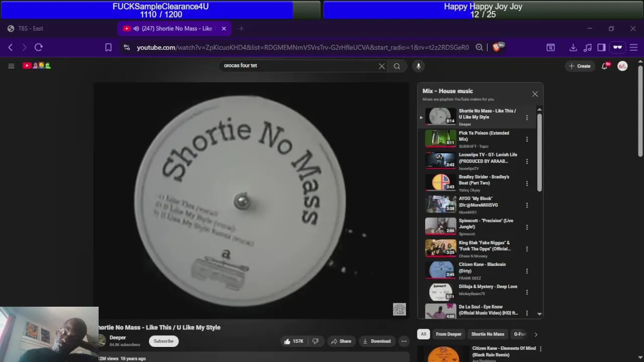Open more actions three-dot menu under video
Image resolution: width=644 pixels, height=362 pixels.
[x=404, y=341]
